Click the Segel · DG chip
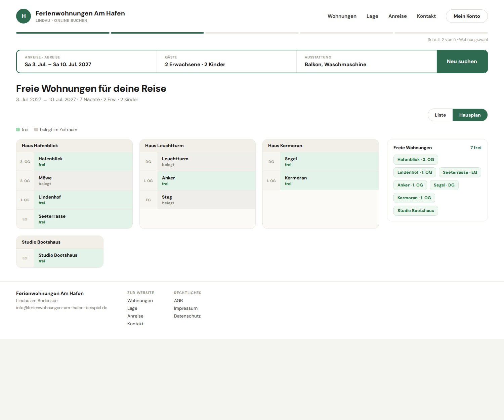The width and height of the screenshot is (504, 420). (x=444, y=185)
